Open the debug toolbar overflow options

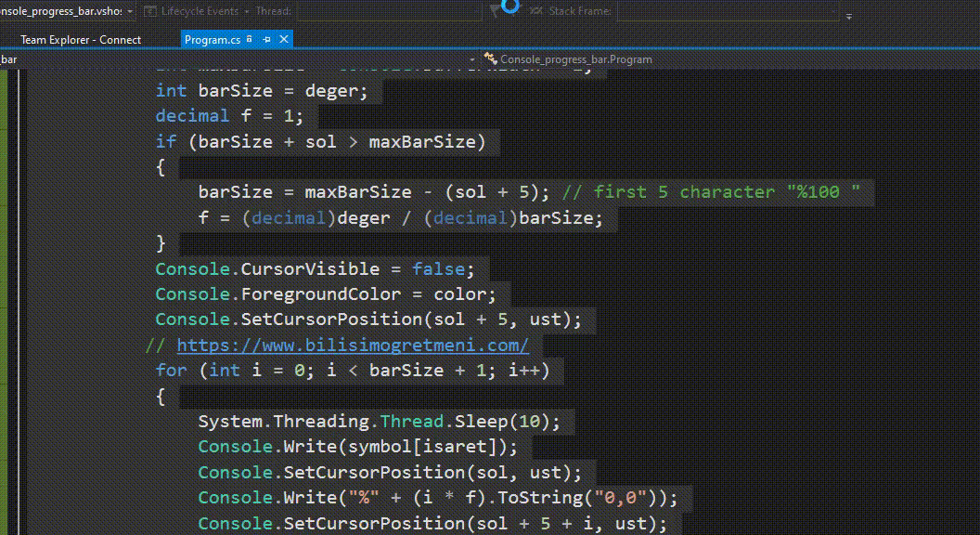(x=848, y=14)
